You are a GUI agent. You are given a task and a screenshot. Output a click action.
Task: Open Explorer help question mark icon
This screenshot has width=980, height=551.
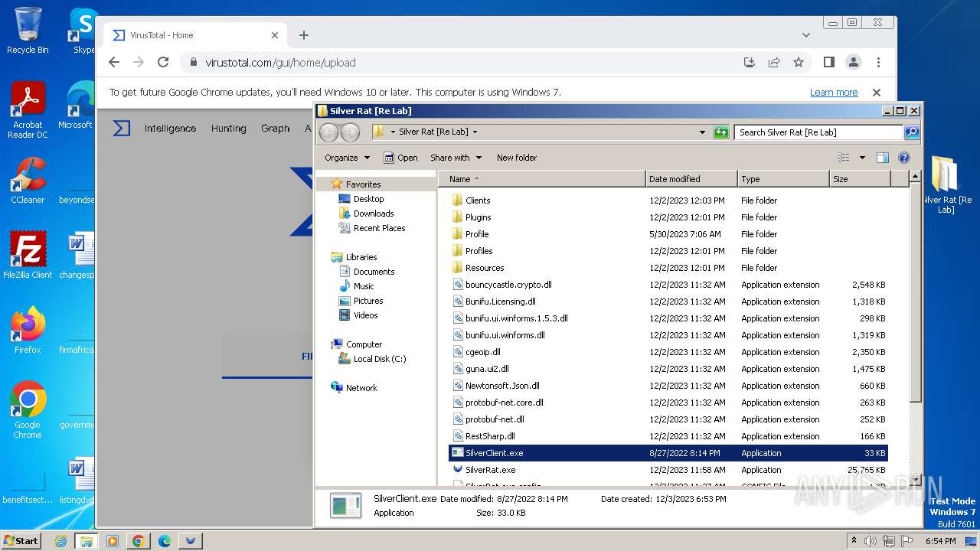pos(904,158)
